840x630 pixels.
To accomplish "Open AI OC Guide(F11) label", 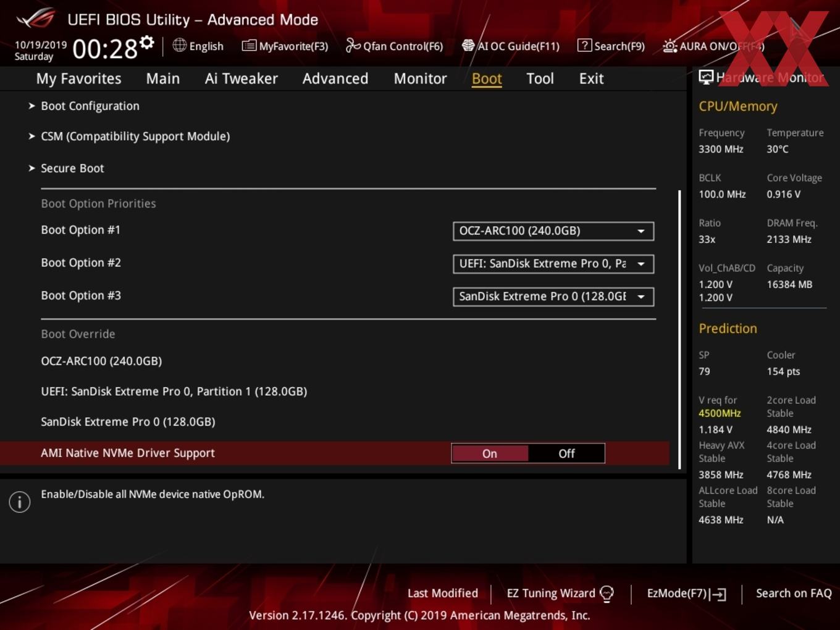I will pyautogui.click(x=519, y=46).
